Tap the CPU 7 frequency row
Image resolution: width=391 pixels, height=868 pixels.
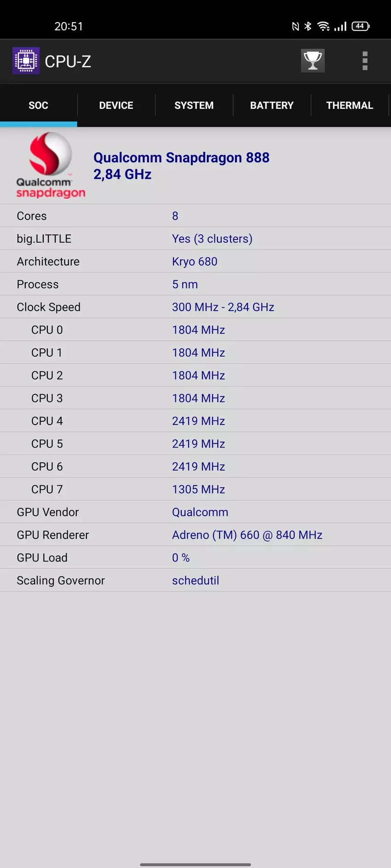(x=195, y=489)
